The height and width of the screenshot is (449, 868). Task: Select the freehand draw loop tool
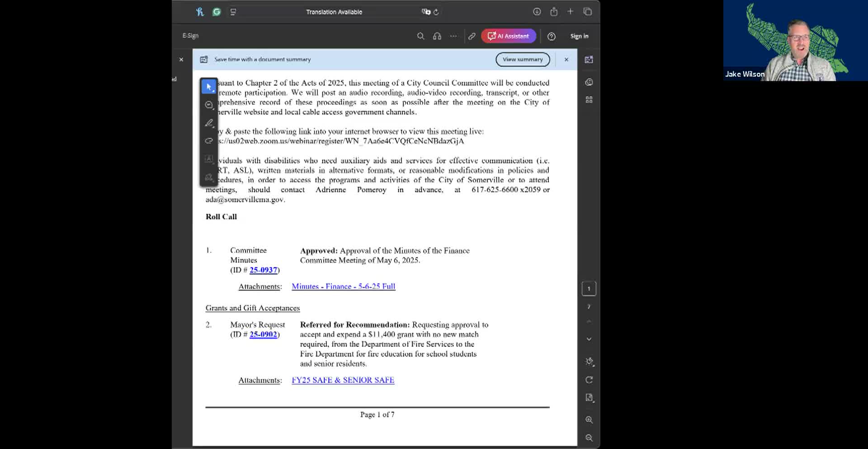(x=208, y=141)
